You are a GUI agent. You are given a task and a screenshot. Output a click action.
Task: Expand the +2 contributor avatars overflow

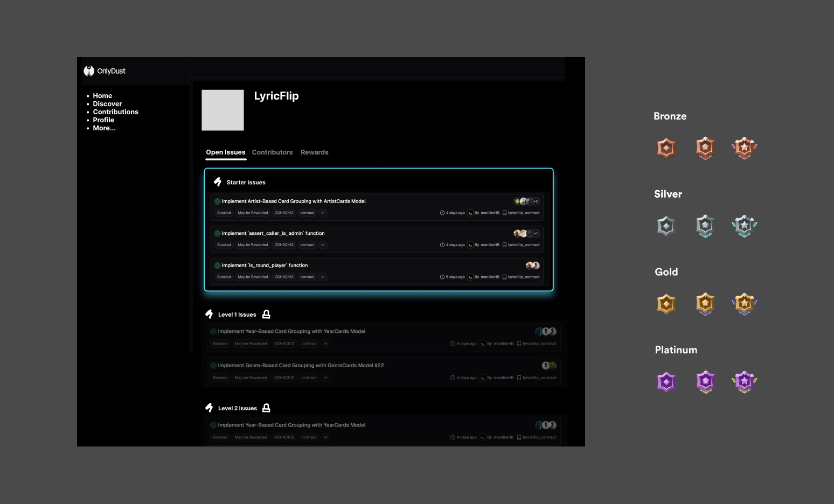click(536, 201)
